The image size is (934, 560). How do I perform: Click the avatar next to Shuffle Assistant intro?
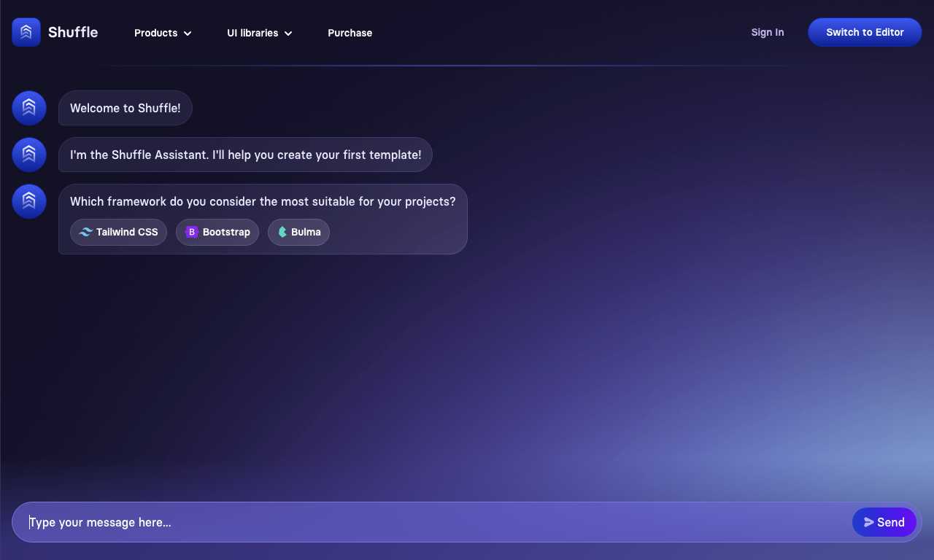coord(29,155)
